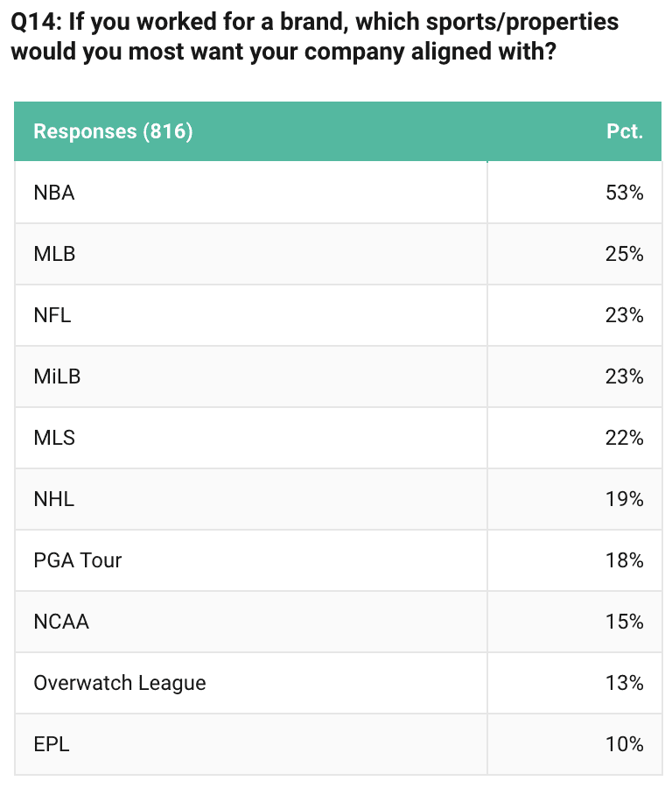Click the NHL row label
This screenshot has height=795, width=672.
click(54, 499)
